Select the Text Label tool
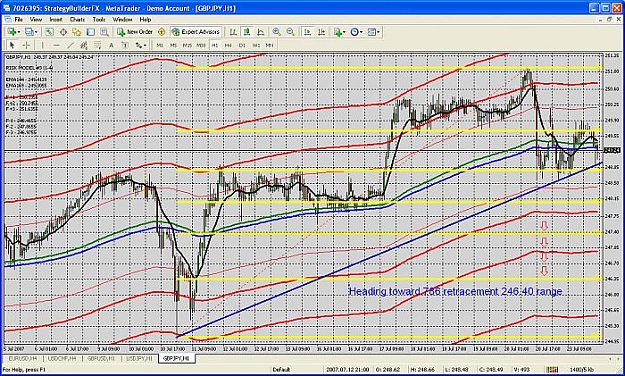 coord(125,45)
